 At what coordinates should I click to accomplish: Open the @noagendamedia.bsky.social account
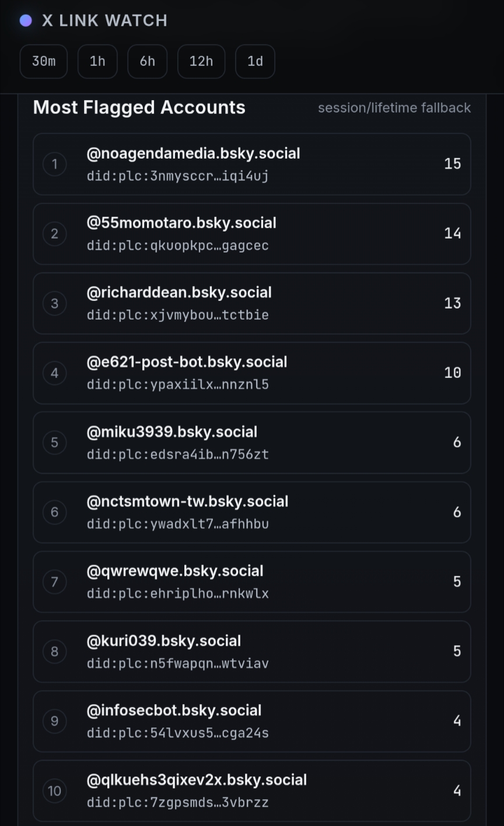pyautogui.click(x=193, y=153)
